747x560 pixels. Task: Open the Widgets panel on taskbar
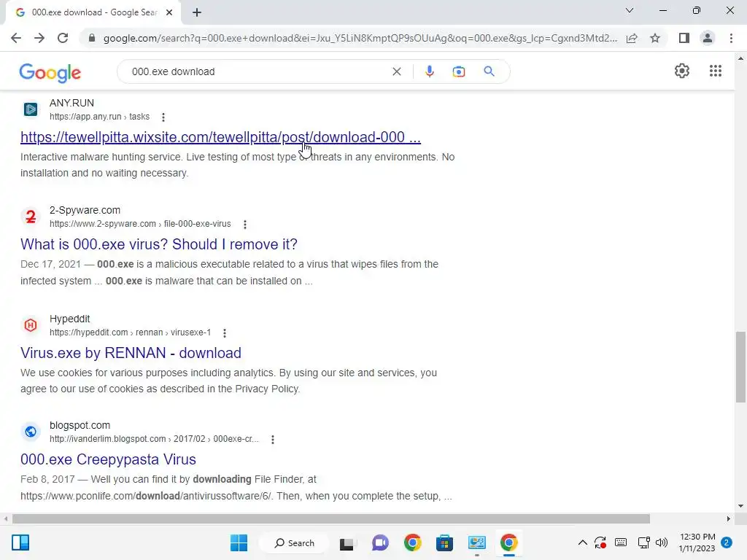tap(20, 542)
